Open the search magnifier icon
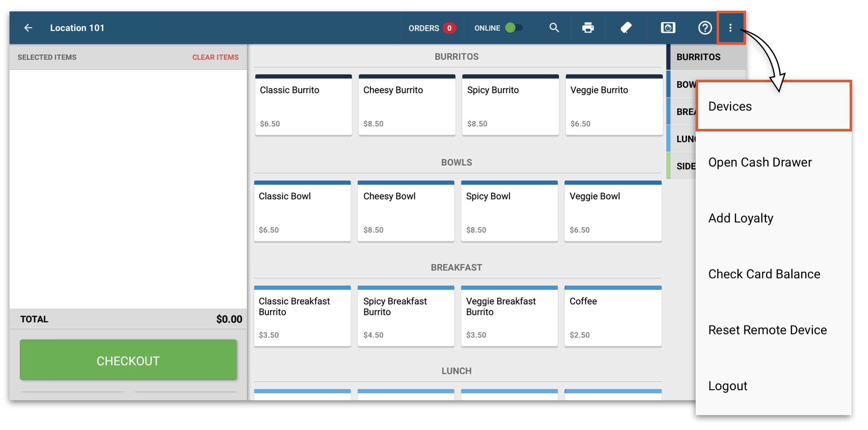Screen dimensions: 868x430 554,28
